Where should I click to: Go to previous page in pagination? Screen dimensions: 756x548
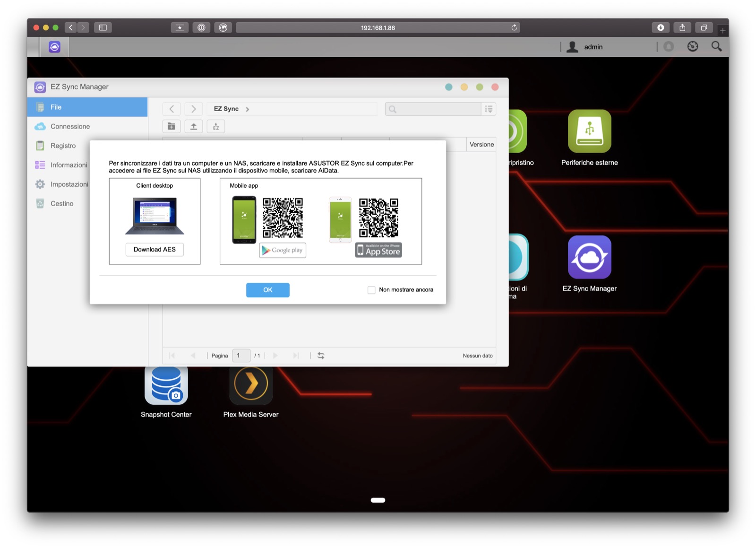(193, 356)
